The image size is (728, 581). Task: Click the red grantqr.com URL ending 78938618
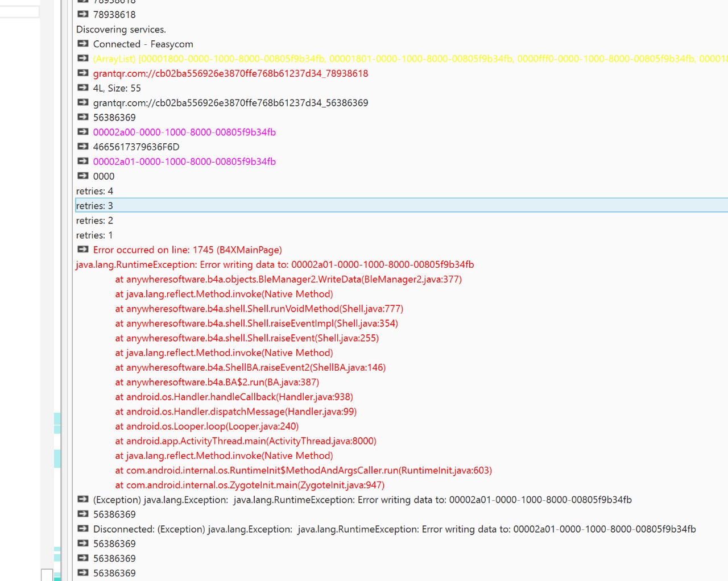[230, 73]
